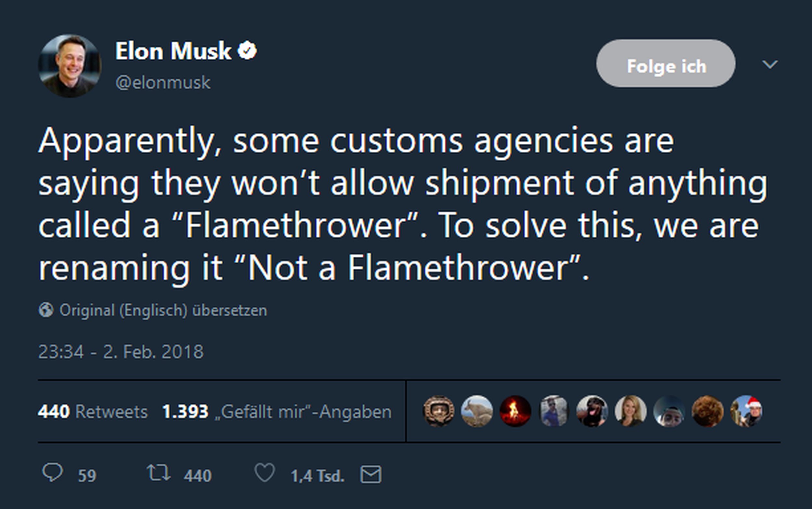This screenshot has height=509, width=812.
Task: Click the @elonmusk handle
Action: [163, 83]
